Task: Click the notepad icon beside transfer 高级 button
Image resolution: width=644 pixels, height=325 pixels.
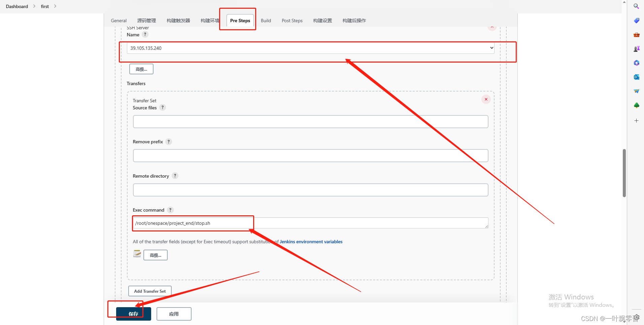Action: pyautogui.click(x=137, y=254)
